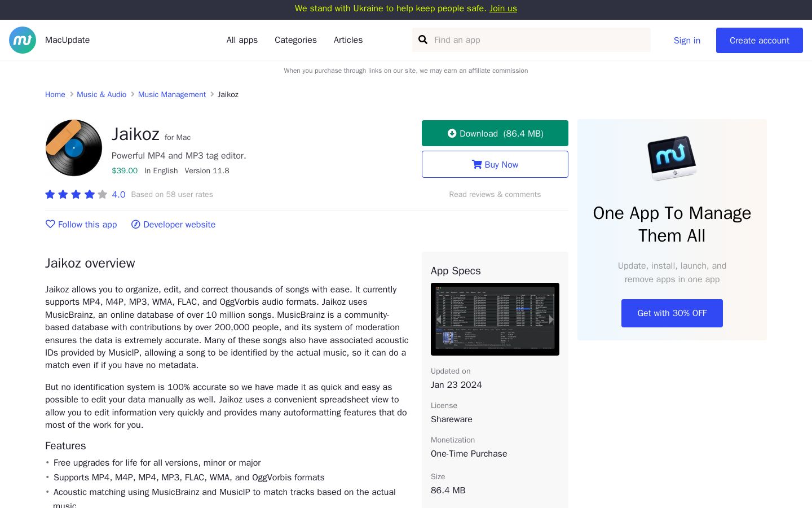Click the Shareware license value

point(452,419)
